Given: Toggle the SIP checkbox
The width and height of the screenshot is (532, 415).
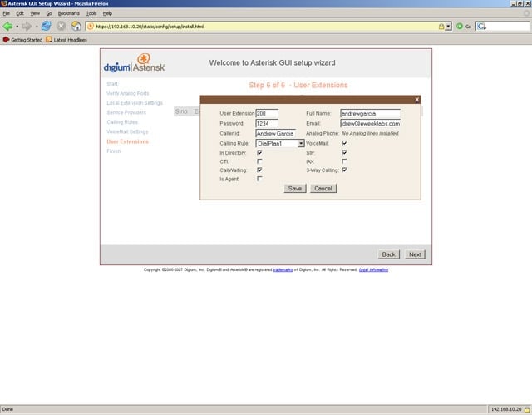Looking at the screenshot, I should pos(344,152).
